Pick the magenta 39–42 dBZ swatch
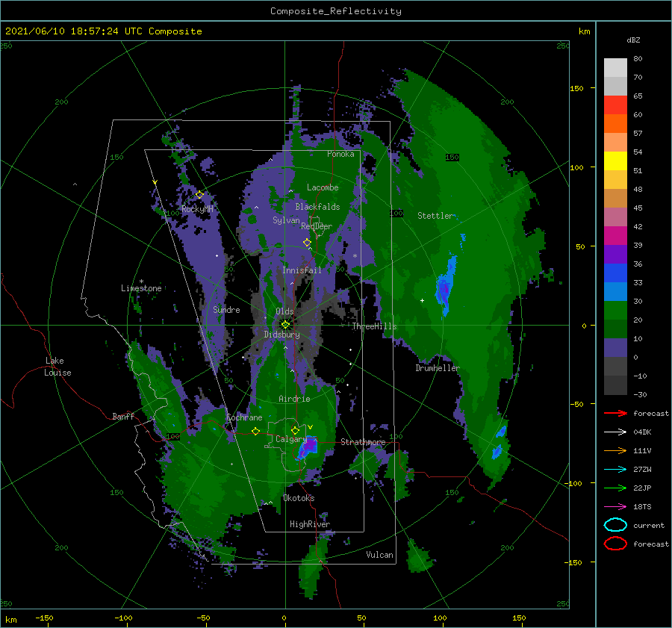The image size is (672, 628). pyautogui.click(x=615, y=236)
